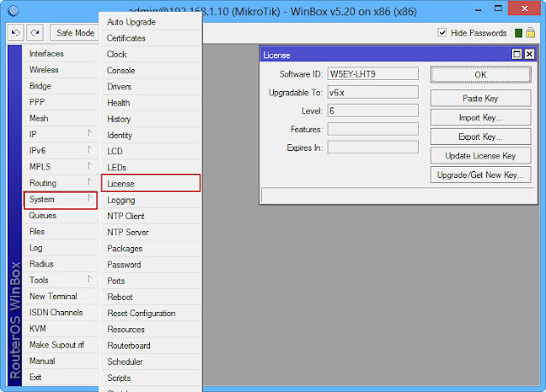Select Drivers in System submenu
Screen dimensions: 546x392
[151, 87]
